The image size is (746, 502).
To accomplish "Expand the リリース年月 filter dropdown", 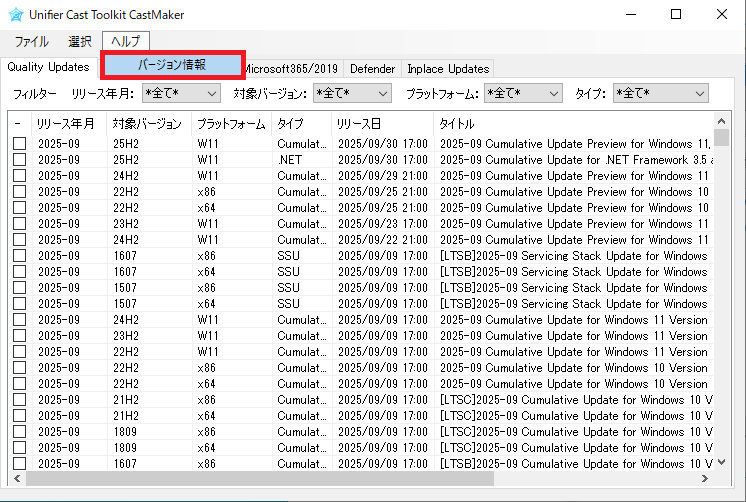I will (x=181, y=93).
